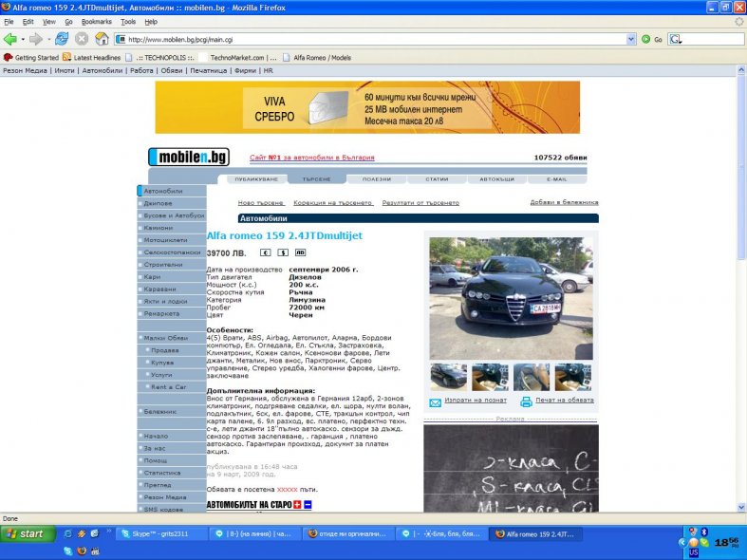The image size is (747, 560).
Task: Open the Tools menu
Action: [128, 21]
